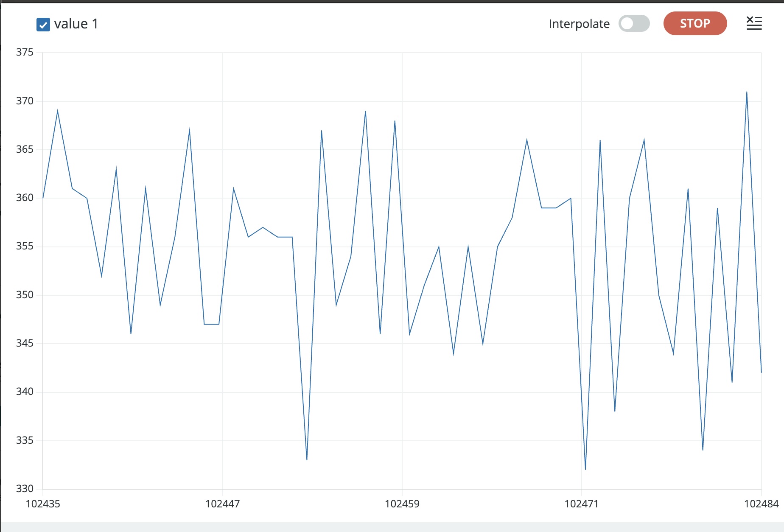The image size is (784, 532).
Task: Open the data values log icon
Action: [x=754, y=23]
